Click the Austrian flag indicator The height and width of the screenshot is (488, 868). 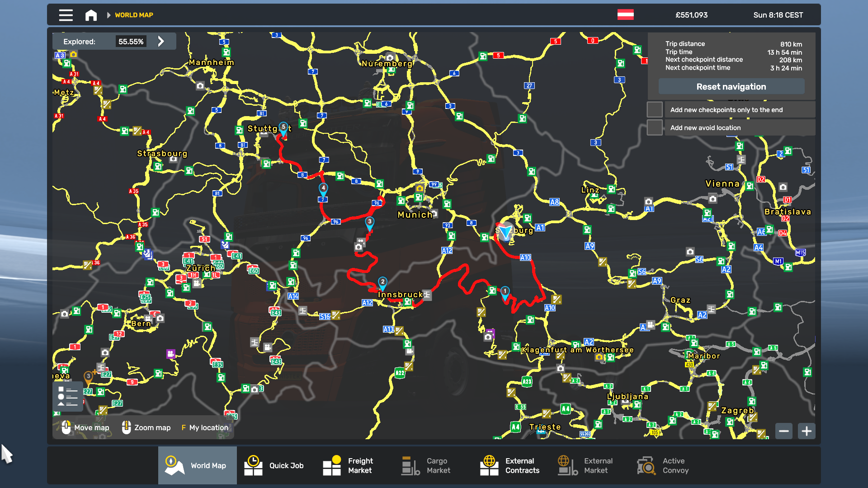click(625, 15)
